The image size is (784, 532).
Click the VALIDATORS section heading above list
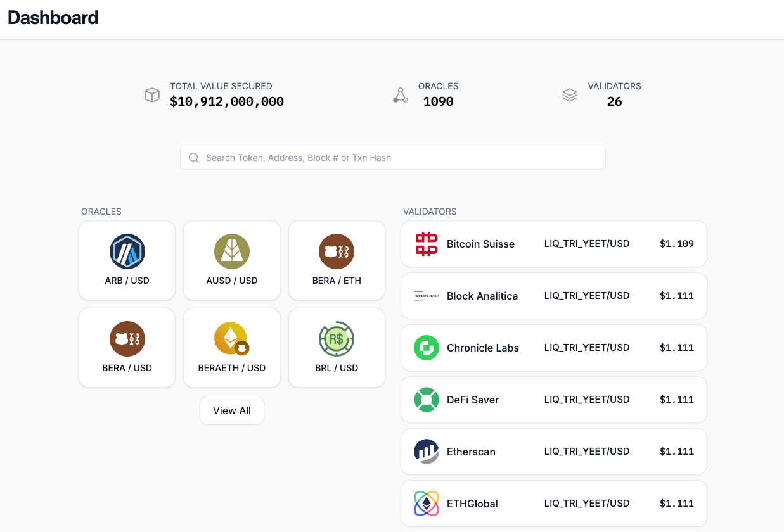(x=430, y=212)
